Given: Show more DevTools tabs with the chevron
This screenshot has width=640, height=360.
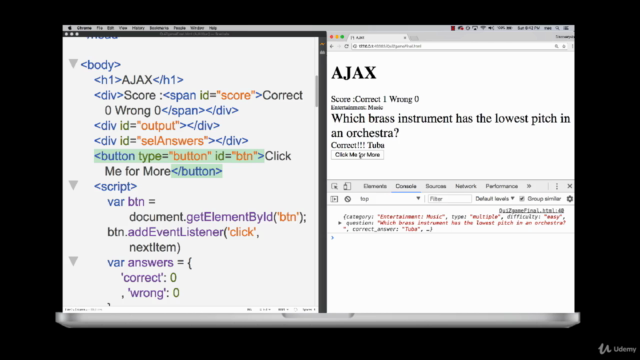Looking at the screenshot, I should 529,186.
